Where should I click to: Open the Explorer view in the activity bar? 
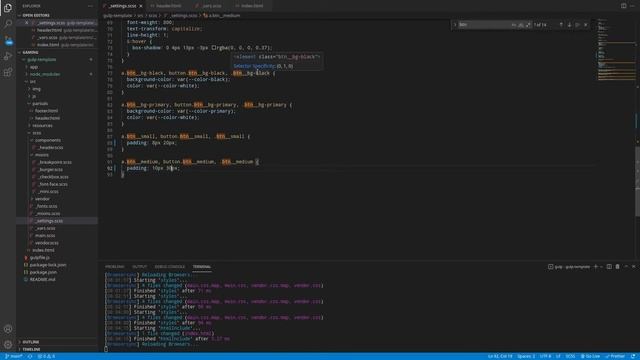pyautogui.click(x=8, y=8)
